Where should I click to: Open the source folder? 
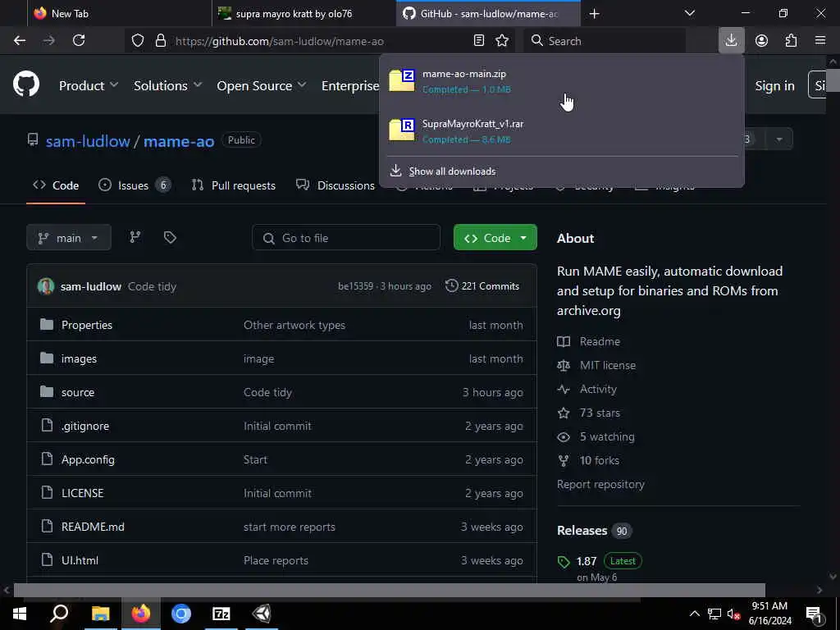78,393
